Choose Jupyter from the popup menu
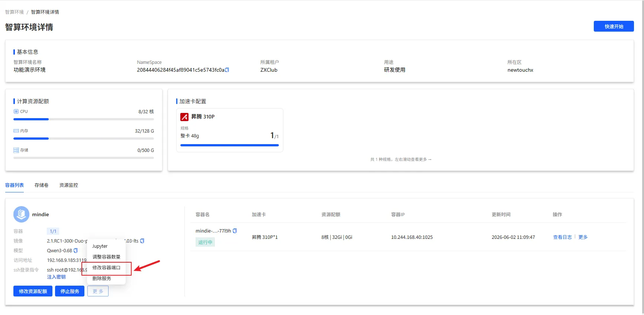The width and height of the screenshot is (644, 315). 106,246
